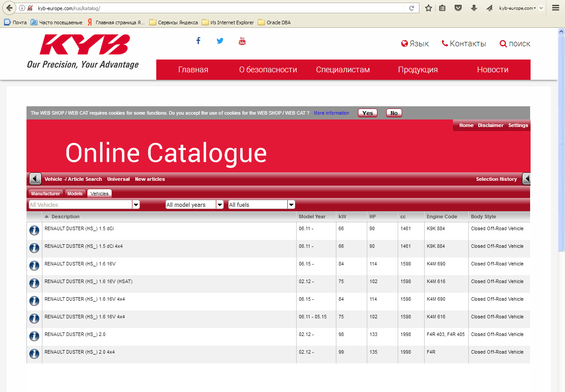
Task: Bookmark page with star icon
Action: click(x=428, y=8)
